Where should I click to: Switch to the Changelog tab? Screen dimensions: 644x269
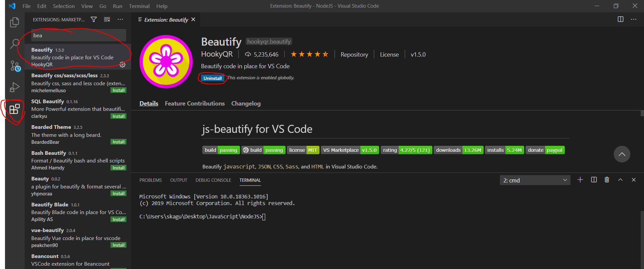pyautogui.click(x=246, y=104)
